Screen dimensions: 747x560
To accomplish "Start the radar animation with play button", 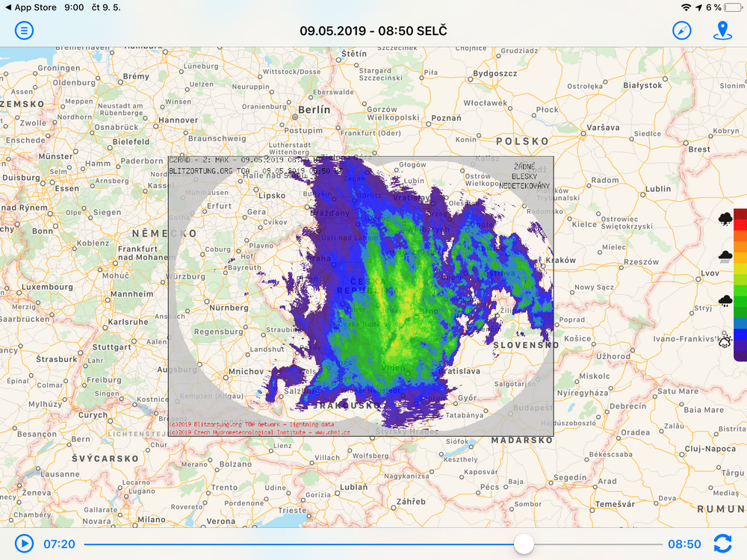I will [25, 544].
